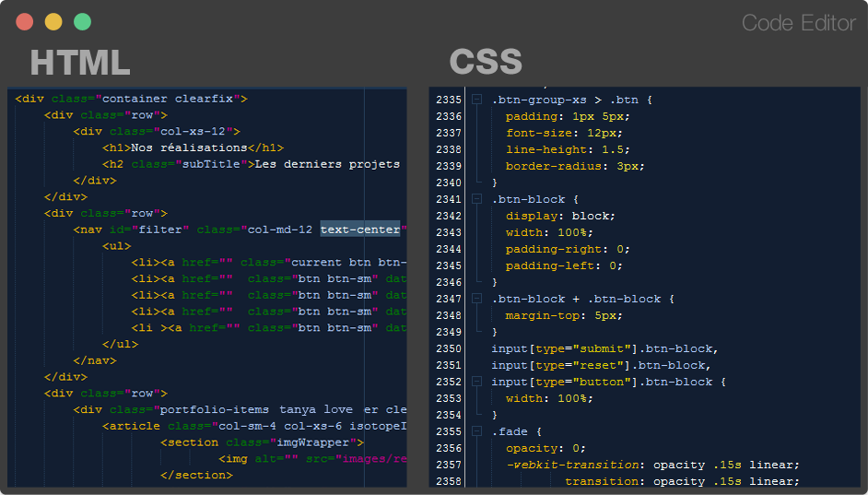Screen dimensions: 868x495
Task: Click "width: 100%;" on line 2343
Action: pyautogui.click(x=549, y=232)
